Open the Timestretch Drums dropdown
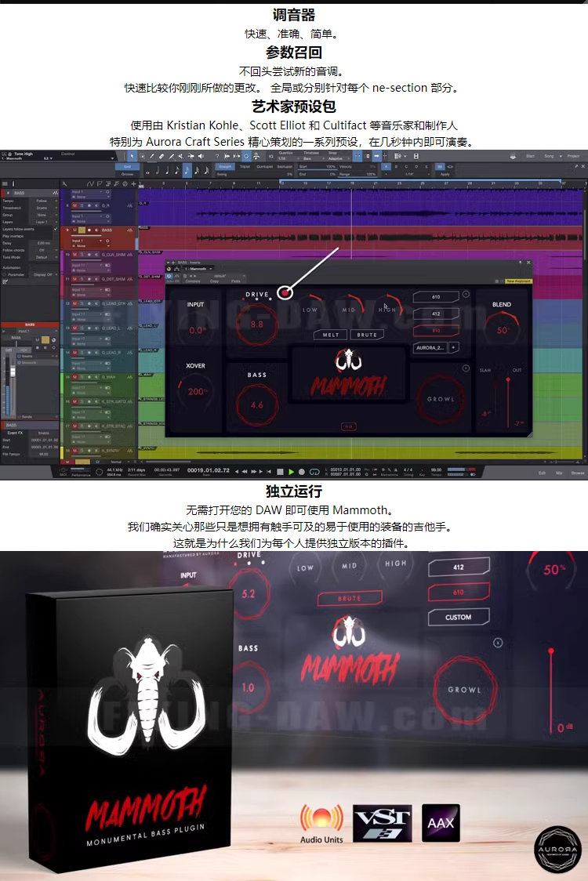This screenshot has height=881, width=588. [x=44, y=208]
